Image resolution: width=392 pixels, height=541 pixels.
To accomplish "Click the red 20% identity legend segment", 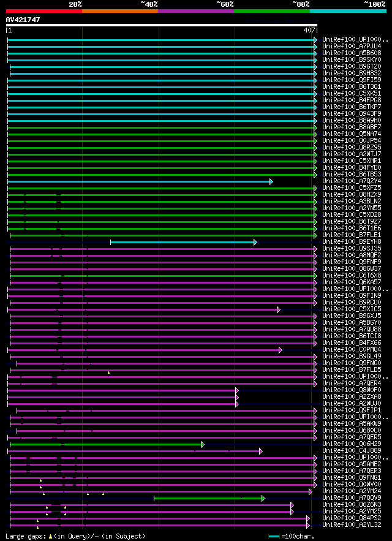I will pos(44,11).
